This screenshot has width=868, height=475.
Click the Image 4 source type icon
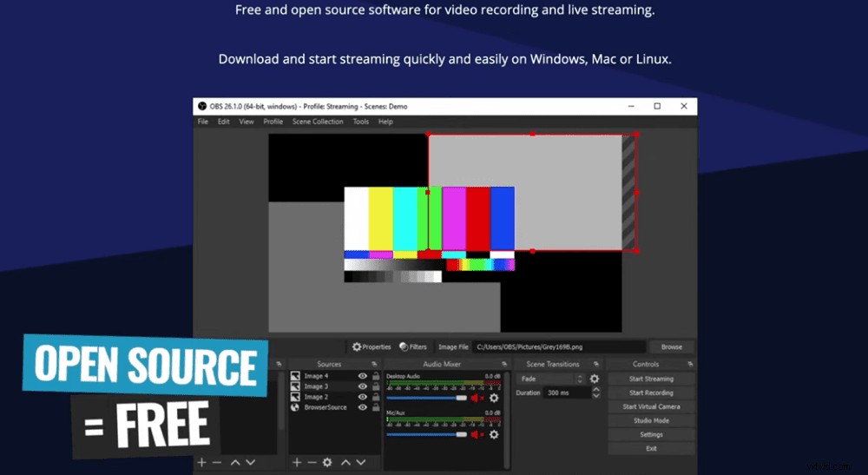tap(295, 376)
